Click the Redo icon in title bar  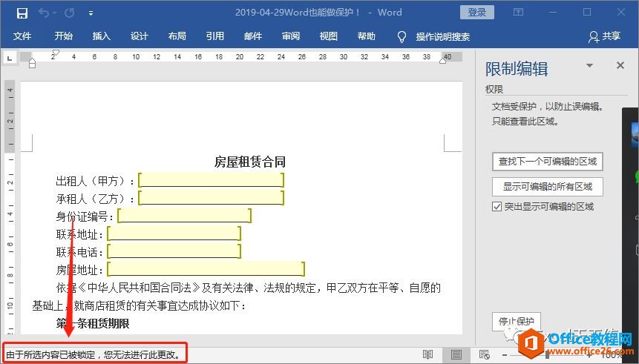[x=69, y=13]
